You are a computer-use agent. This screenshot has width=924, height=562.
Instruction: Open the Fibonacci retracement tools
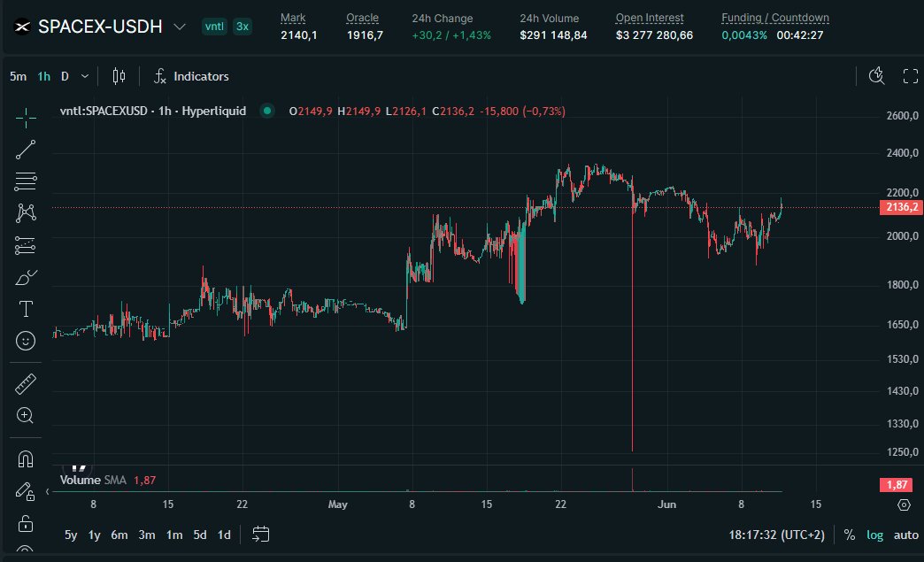[26, 181]
